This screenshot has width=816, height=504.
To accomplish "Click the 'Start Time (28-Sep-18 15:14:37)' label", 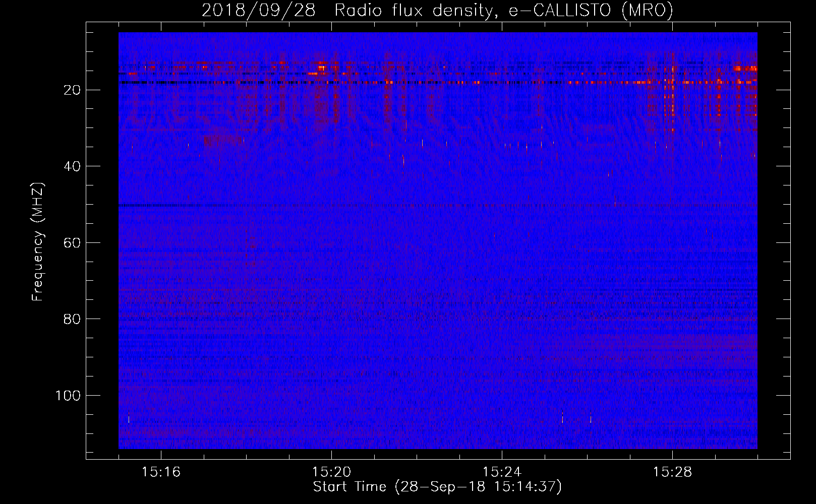I will (437, 487).
